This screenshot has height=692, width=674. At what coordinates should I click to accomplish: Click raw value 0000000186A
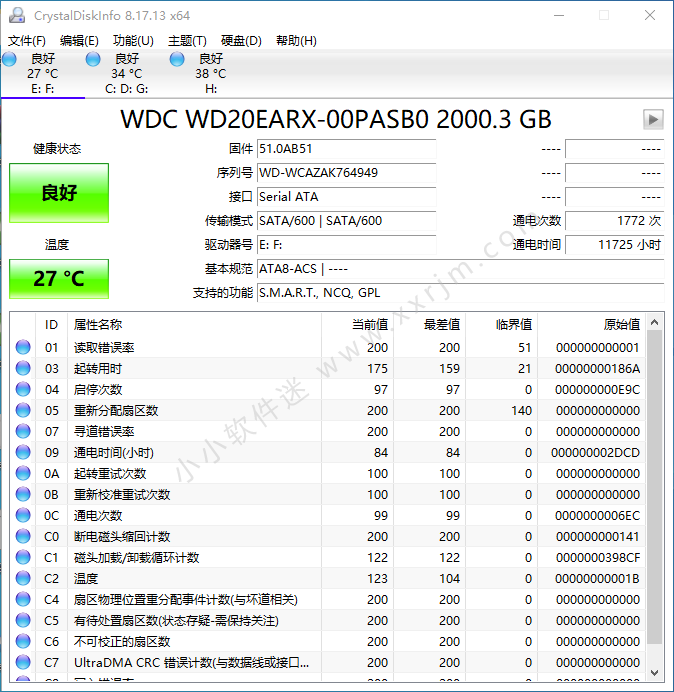pos(597,369)
